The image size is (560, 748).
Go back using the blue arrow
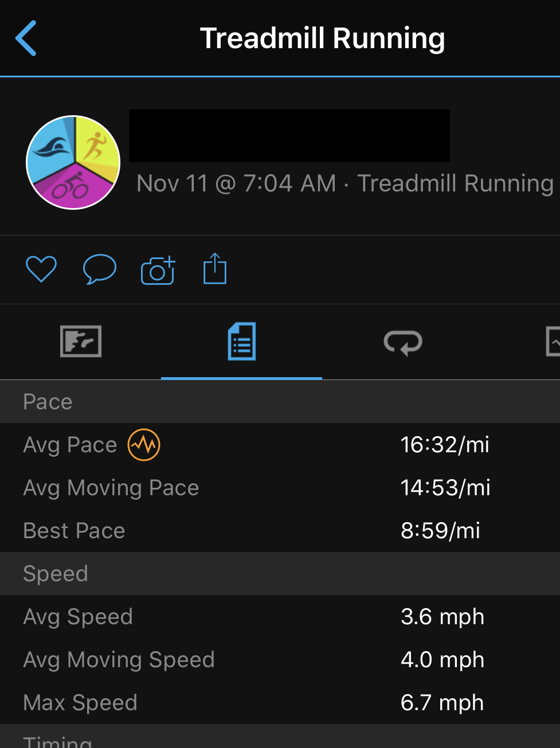26,38
